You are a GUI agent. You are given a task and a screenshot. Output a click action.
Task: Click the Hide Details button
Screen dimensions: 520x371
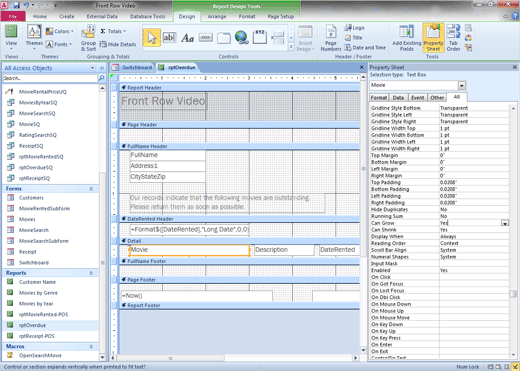tap(118, 44)
